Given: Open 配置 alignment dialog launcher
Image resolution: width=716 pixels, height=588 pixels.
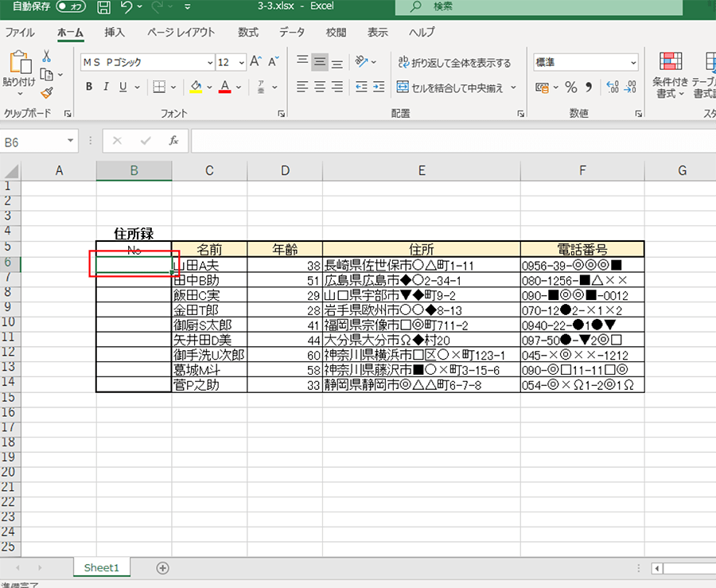Looking at the screenshot, I should pos(520,114).
